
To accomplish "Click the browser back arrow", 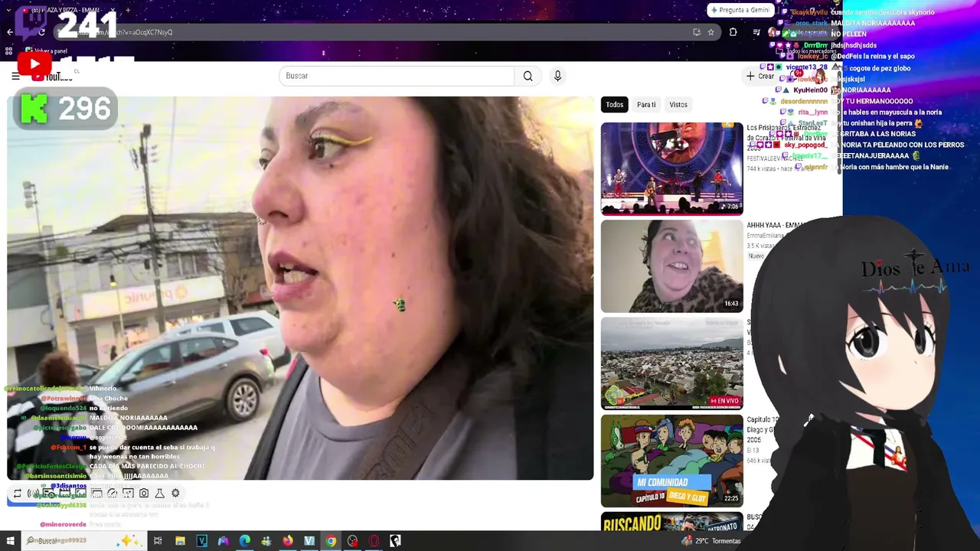I will click(x=10, y=32).
